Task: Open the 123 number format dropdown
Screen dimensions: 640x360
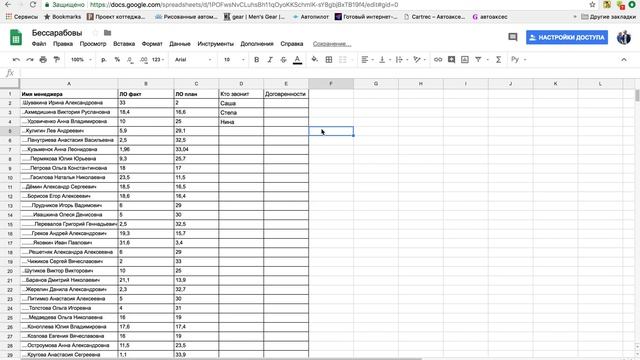Action: 158,60
